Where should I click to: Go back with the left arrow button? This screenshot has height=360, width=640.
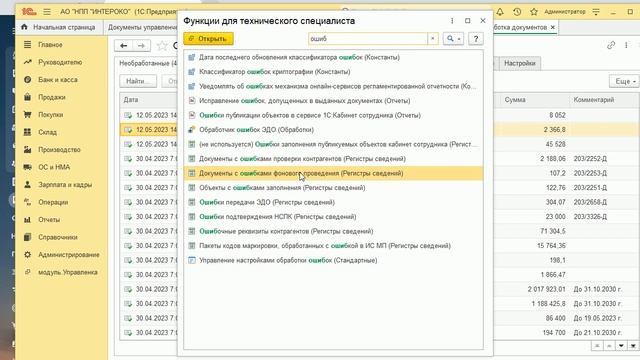click(x=123, y=46)
